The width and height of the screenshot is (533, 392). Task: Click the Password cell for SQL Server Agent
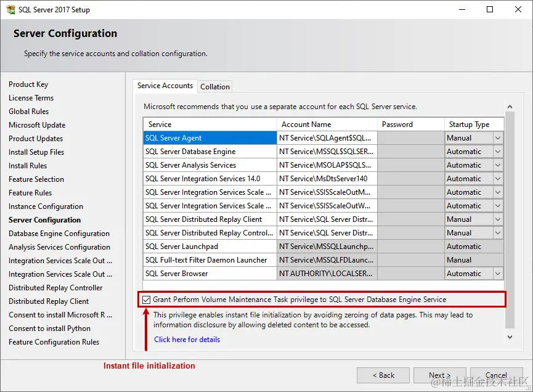411,138
